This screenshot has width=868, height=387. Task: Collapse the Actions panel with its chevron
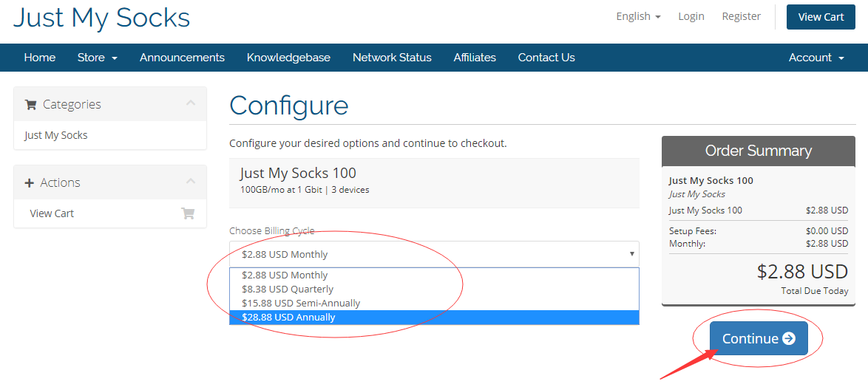(x=191, y=182)
